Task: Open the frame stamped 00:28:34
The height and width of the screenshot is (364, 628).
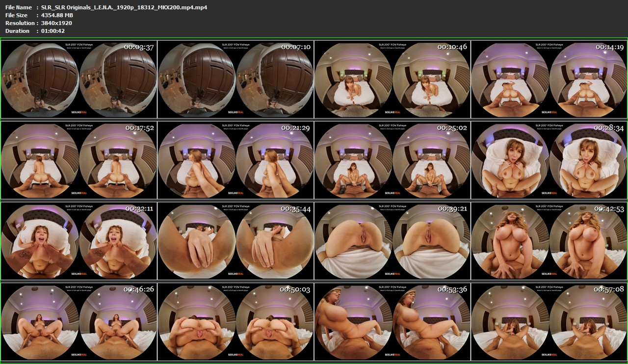Action: tap(549, 160)
